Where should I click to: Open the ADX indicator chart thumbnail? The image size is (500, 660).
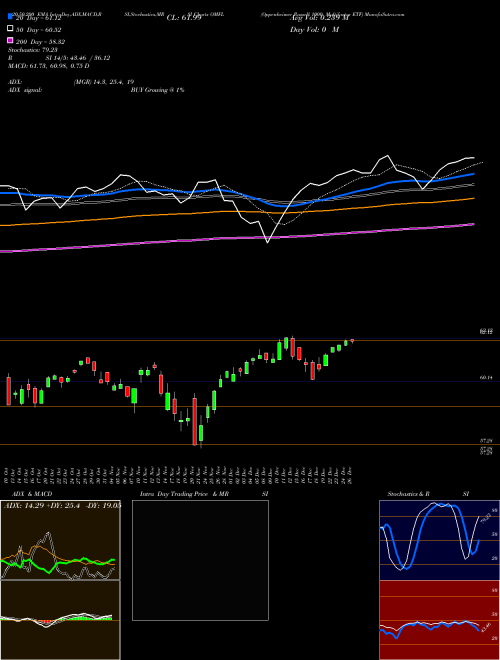(x=60, y=540)
